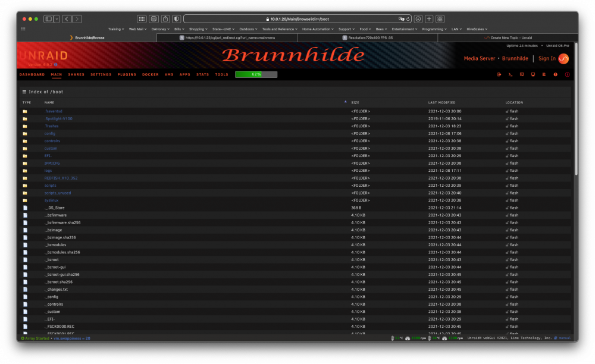Click the version info icon beside 6.9.2
Viewport: 595px width, 364px height.
point(56,65)
